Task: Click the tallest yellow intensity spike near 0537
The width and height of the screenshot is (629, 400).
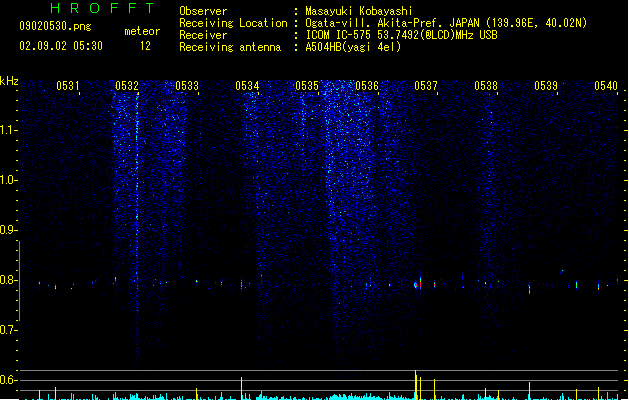Action: [416, 385]
